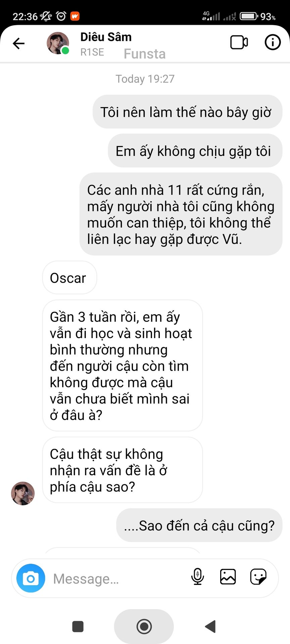290x644 pixels.
Task: Open sticker picker icon
Action: [x=258, y=577]
